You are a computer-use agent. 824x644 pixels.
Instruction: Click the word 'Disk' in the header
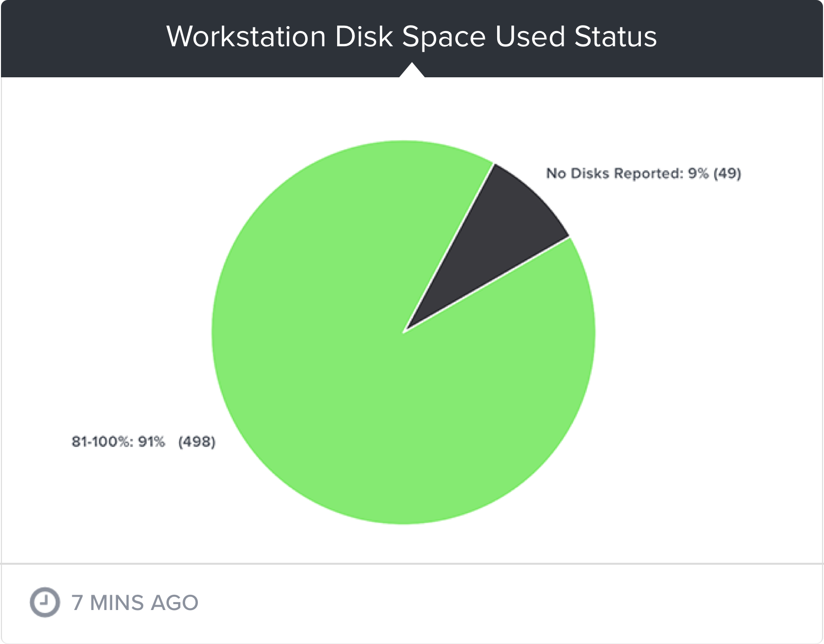[x=364, y=36]
